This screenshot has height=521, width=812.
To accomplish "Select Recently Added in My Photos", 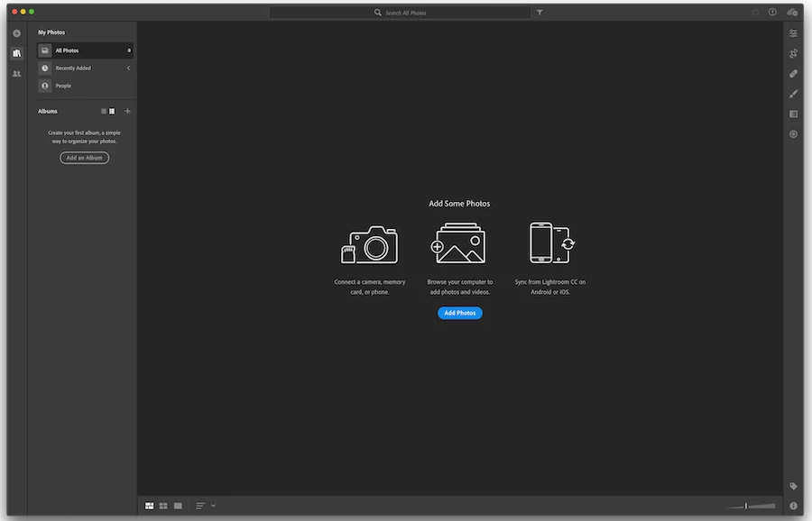I will pos(85,68).
